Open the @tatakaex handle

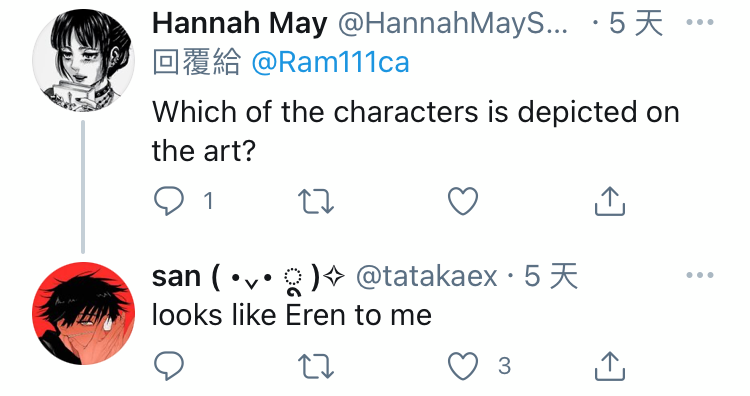(427, 276)
